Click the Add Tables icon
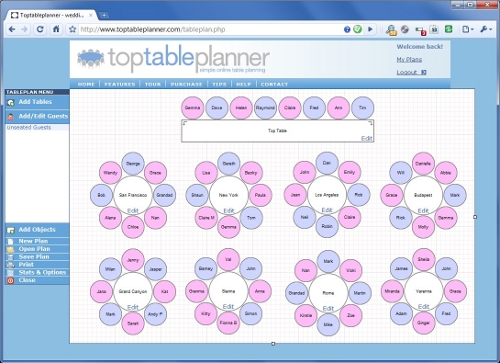This screenshot has height=363, width=500. coord(11,103)
